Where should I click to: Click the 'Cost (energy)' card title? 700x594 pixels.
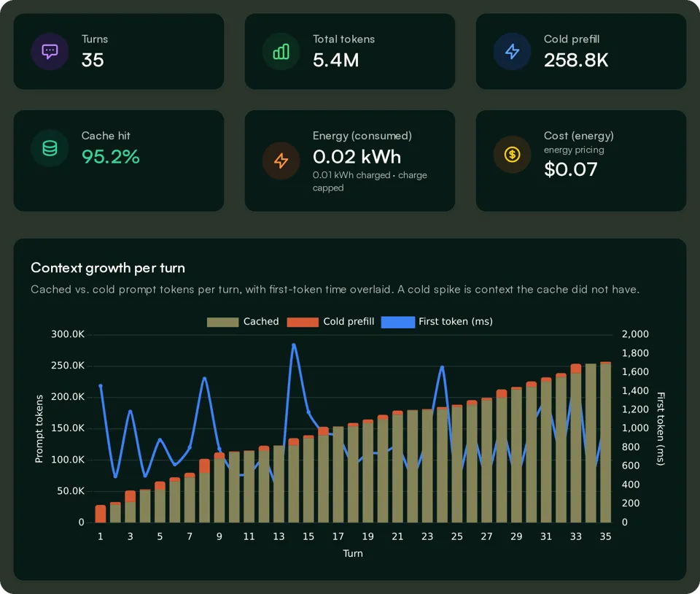[x=578, y=136]
